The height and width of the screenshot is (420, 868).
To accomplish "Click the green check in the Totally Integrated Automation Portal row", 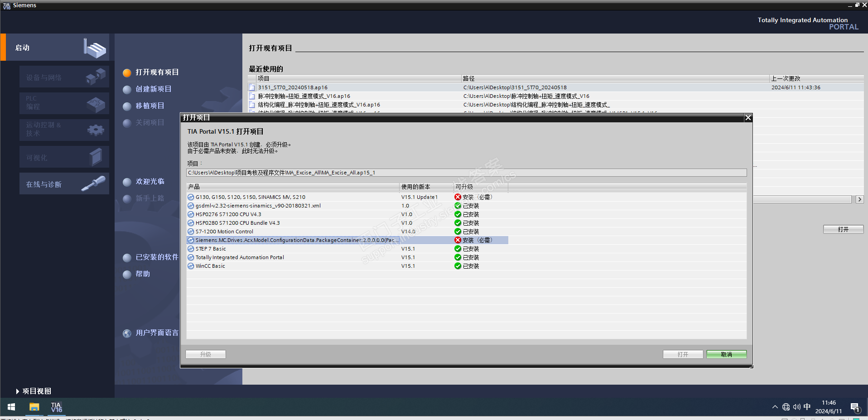I will [458, 257].
